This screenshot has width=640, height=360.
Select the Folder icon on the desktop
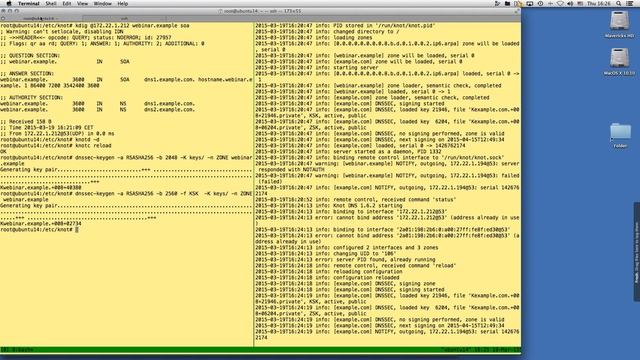tap(620, 135)
